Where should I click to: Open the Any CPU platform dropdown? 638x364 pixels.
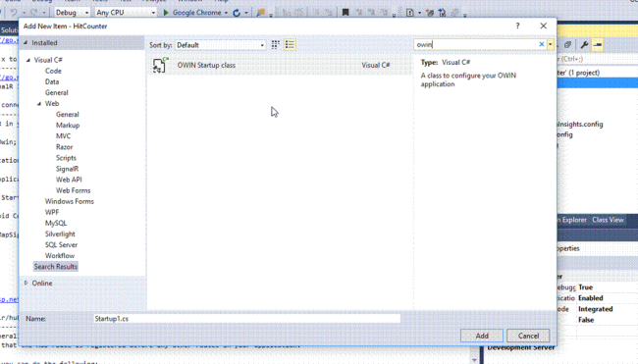(126, 13)
